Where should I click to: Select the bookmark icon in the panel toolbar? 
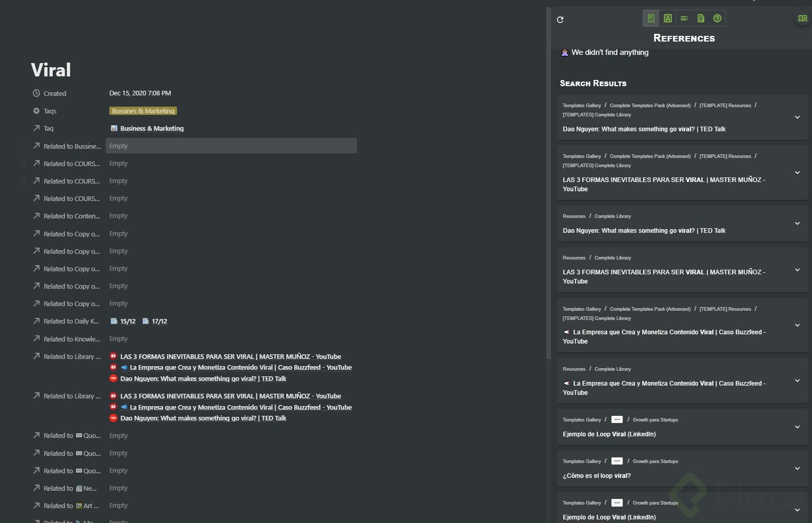click(x=651, y=18)
